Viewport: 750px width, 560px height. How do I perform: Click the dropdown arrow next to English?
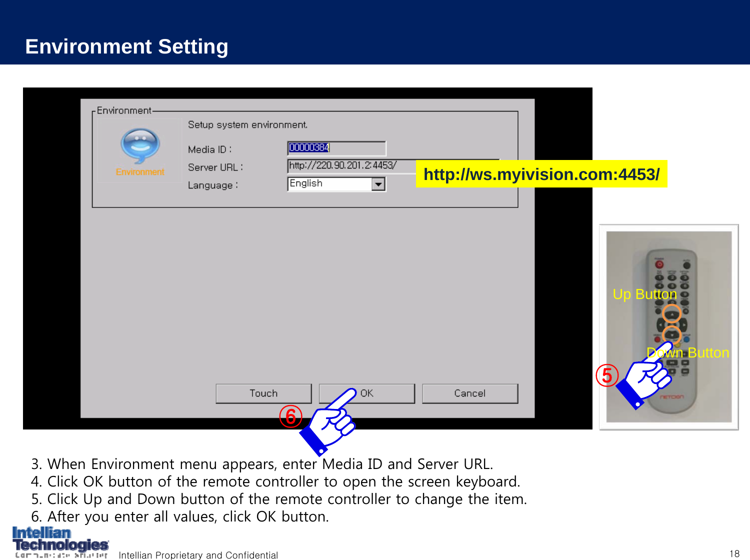click(377, 184)
